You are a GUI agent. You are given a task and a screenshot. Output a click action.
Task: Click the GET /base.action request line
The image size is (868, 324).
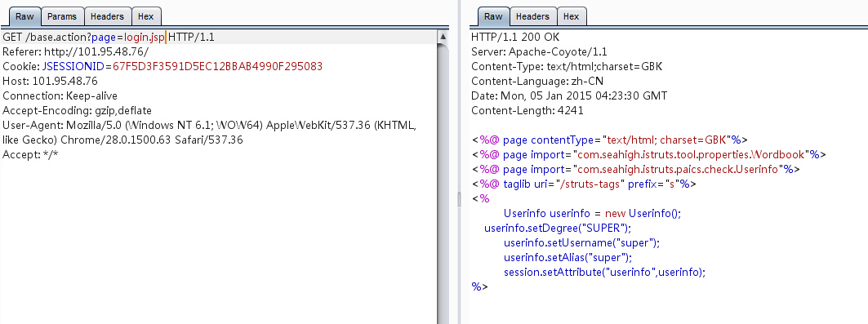point(109,38)
